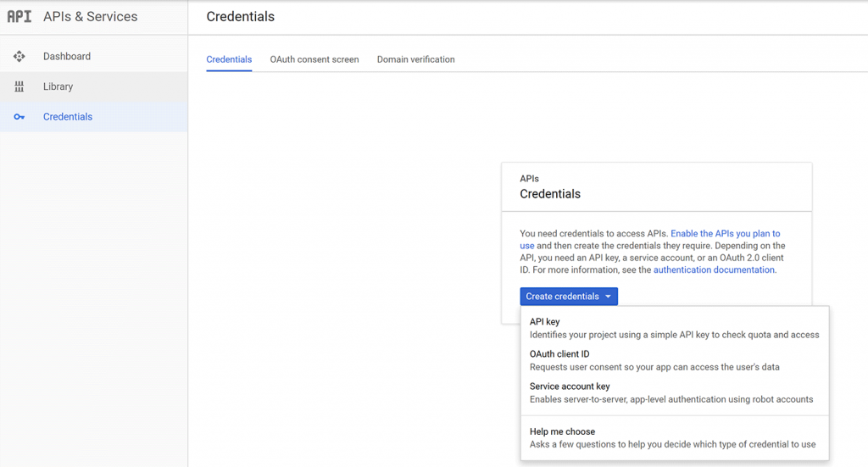Click the Create credentials button text
This screenshot has width=868, height=467.
(x=562, y=297)
